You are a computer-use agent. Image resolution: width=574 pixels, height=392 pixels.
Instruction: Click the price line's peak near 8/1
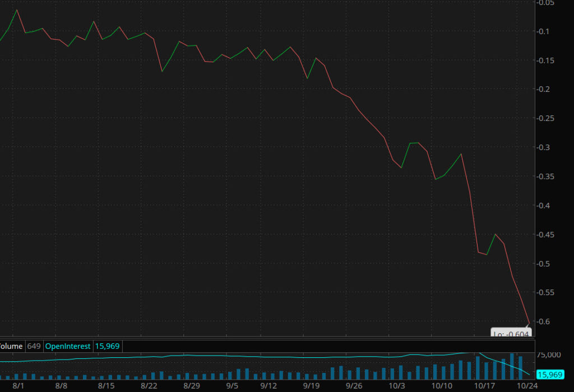tap(17, 10)
